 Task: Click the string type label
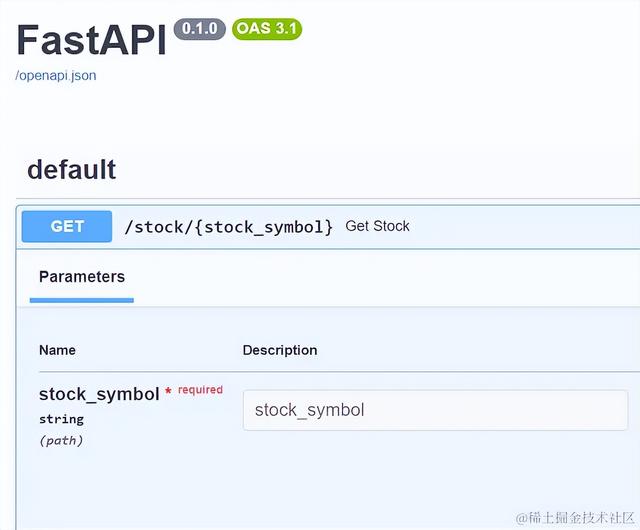61,419
